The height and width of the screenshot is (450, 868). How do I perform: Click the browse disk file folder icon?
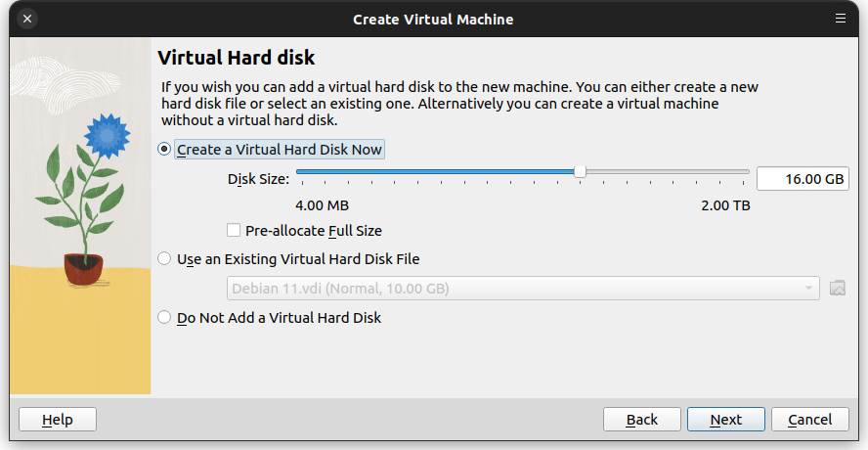coord(838,289)
